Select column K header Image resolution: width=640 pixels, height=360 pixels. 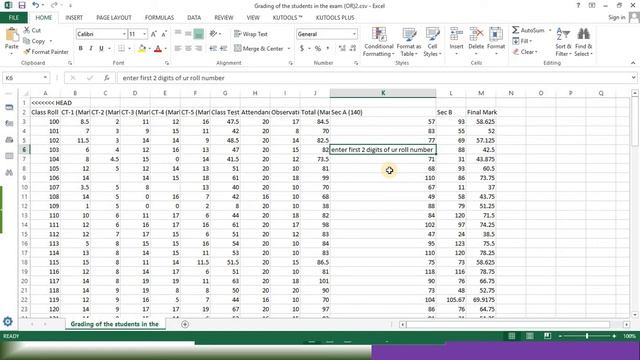(x=383, y=93)
